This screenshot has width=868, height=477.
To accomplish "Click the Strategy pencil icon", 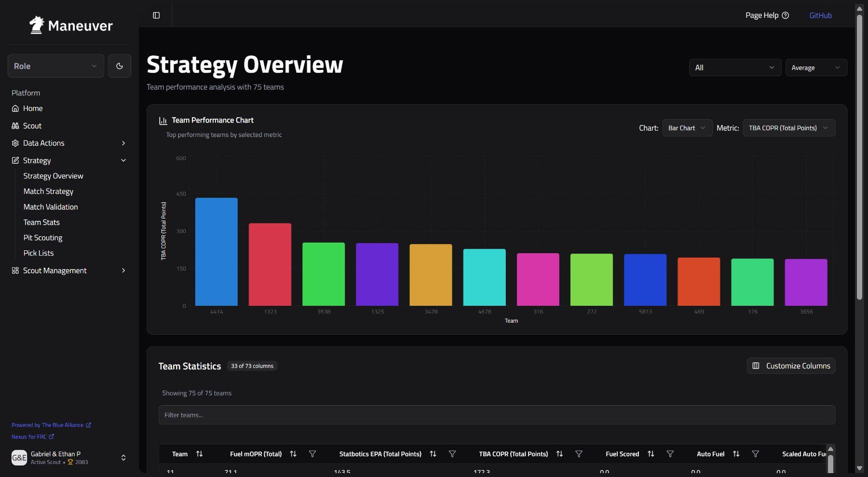I will point(15,161).
